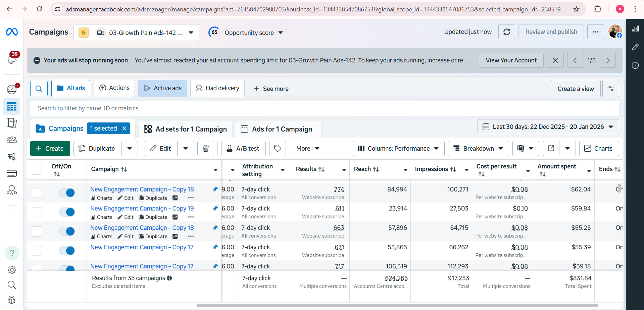Click View Your Account button
Image resolution: width=644 pixels, height=310 pixels.
tap(511, 60)
